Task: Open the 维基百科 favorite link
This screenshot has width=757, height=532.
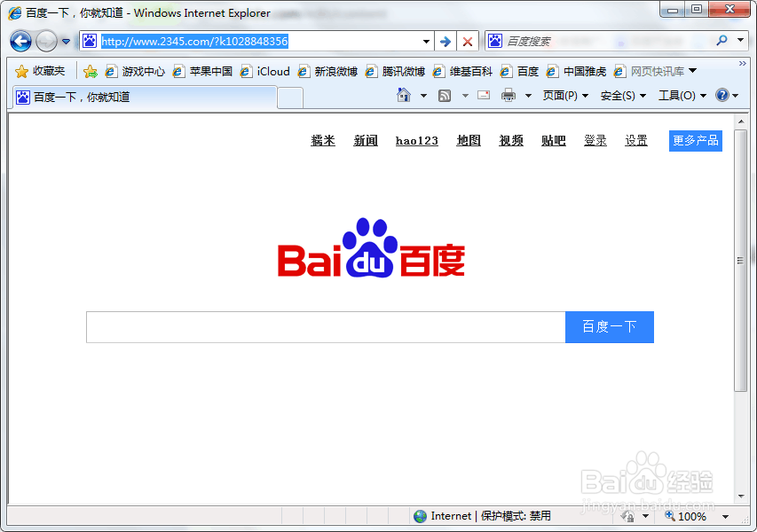Action: point(463,72)
